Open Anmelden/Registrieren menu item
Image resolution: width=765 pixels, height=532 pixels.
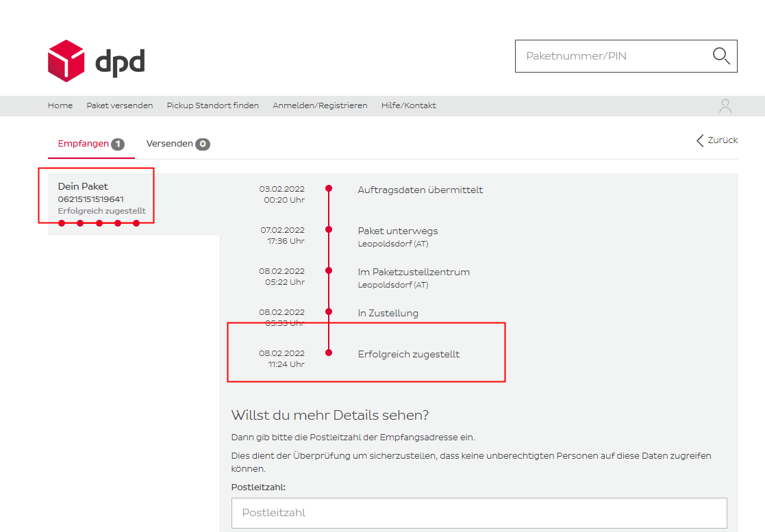(320, 105)
